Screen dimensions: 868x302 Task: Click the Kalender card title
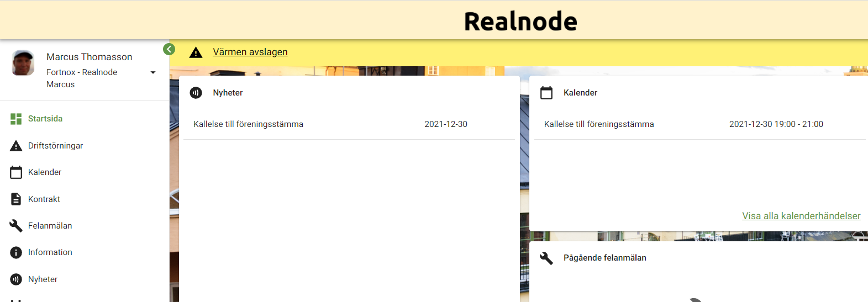(580, 93)
